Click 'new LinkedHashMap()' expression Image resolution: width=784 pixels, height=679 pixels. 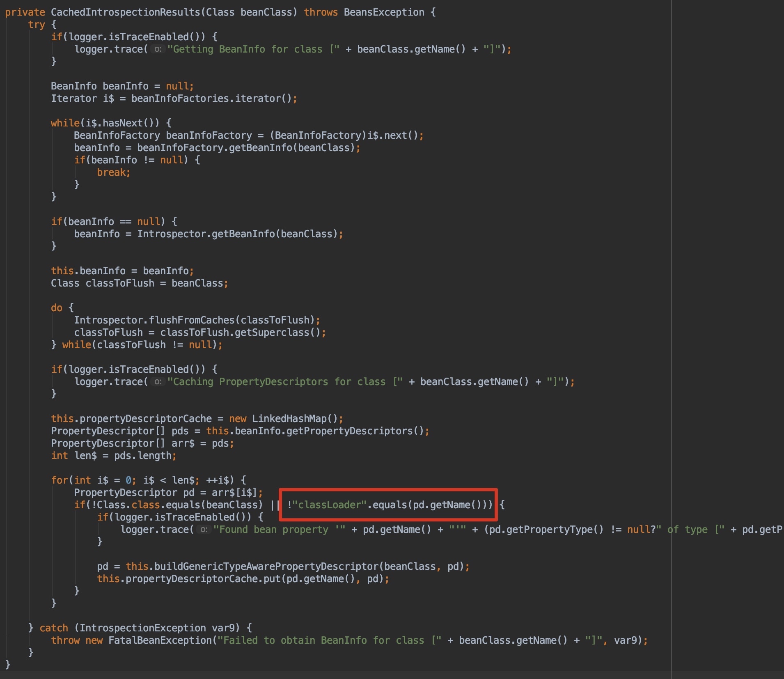tap(283, 419)
